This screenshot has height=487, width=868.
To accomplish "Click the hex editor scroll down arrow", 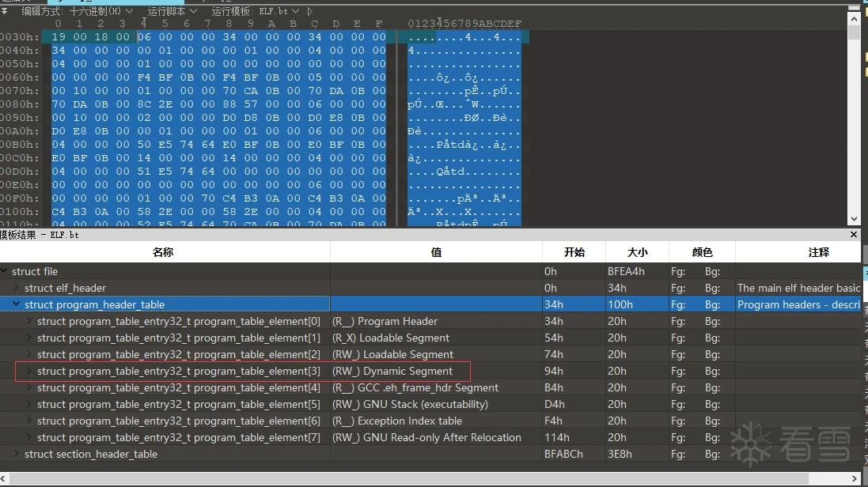I will 854,219.
